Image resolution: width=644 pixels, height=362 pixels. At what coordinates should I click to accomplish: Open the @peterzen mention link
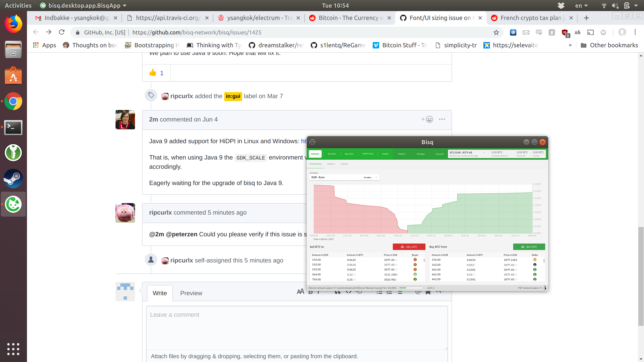(x=182, y=234)
